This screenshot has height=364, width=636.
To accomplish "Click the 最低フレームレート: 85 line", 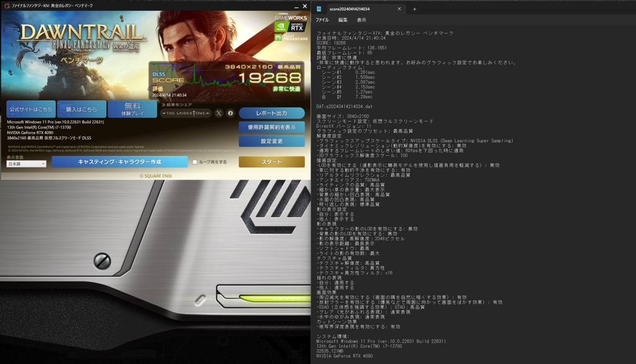I will [x=344, y=53].
